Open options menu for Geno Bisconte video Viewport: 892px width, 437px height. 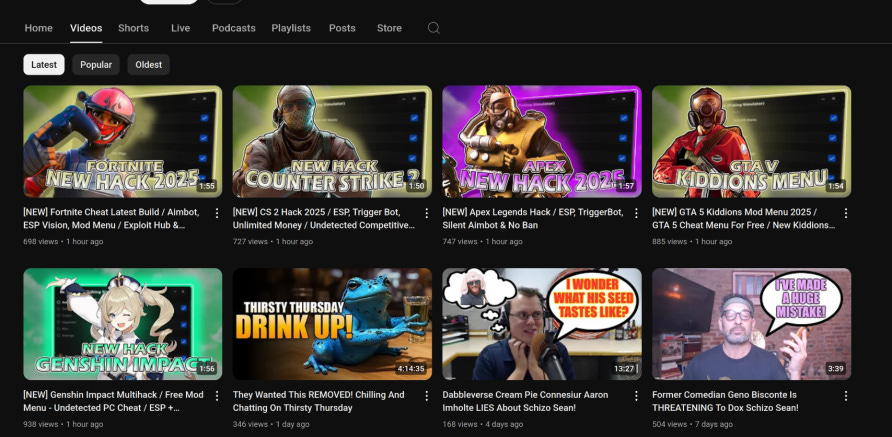pos(846,395)
